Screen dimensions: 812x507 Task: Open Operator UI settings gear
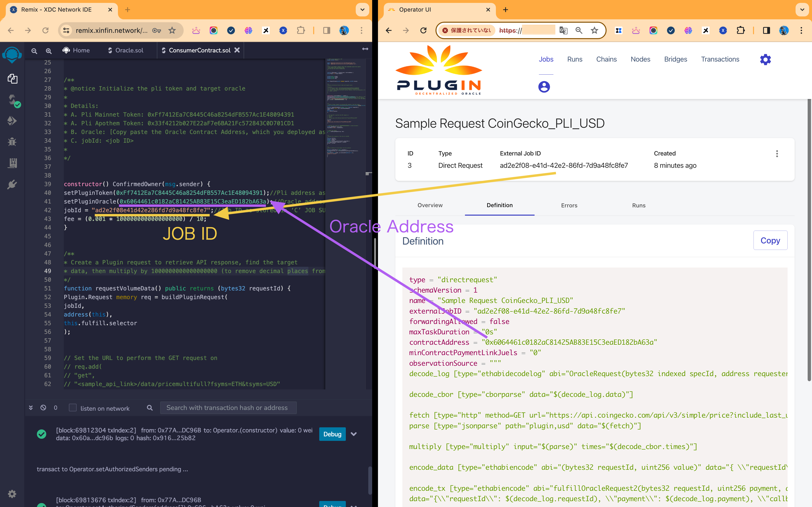click(x=765, y=59)
